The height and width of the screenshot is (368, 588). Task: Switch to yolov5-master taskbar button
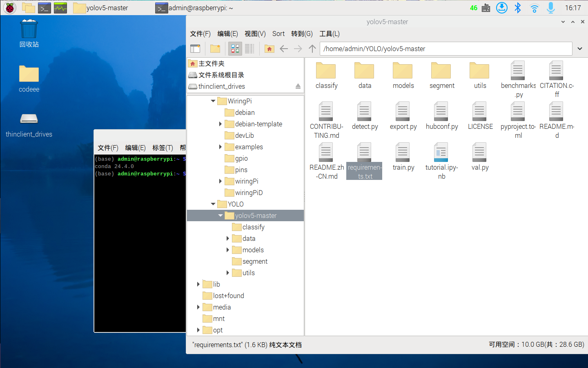click(x=101, y=8)
